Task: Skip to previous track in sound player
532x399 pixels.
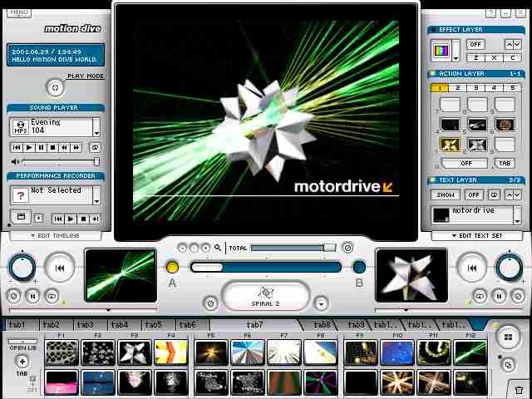Action: click(x=17, y=148)
